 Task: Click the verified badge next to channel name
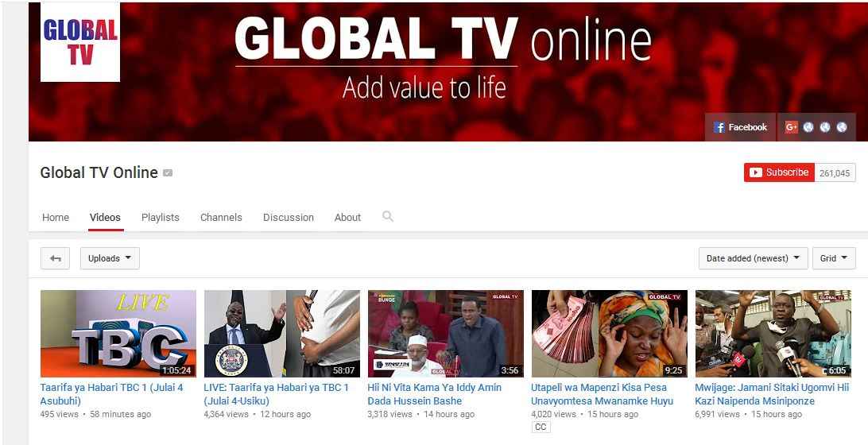point(168,173)
